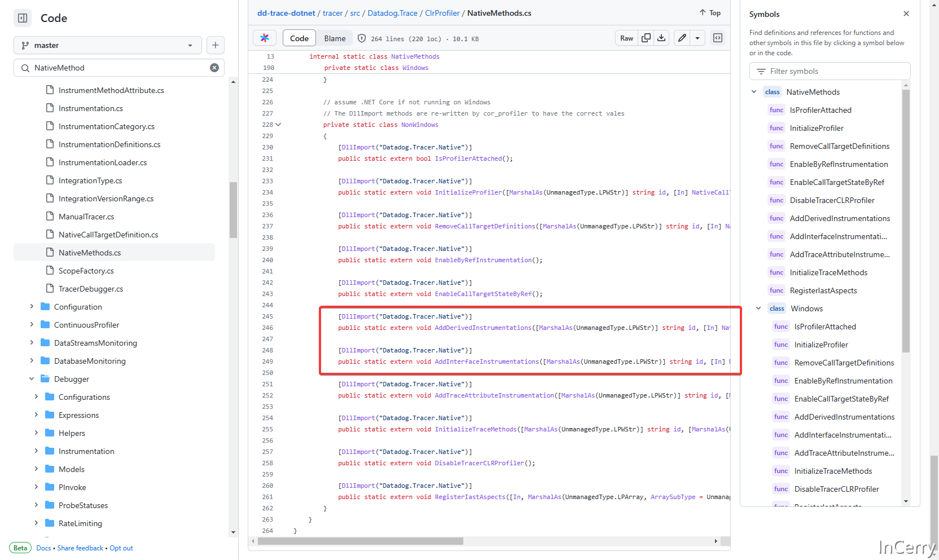Image resolution: width=939 pixels, height=560 pixels.
Task: Open the Copilot icon in file toolbar
Action: click(x=265, y=38)
